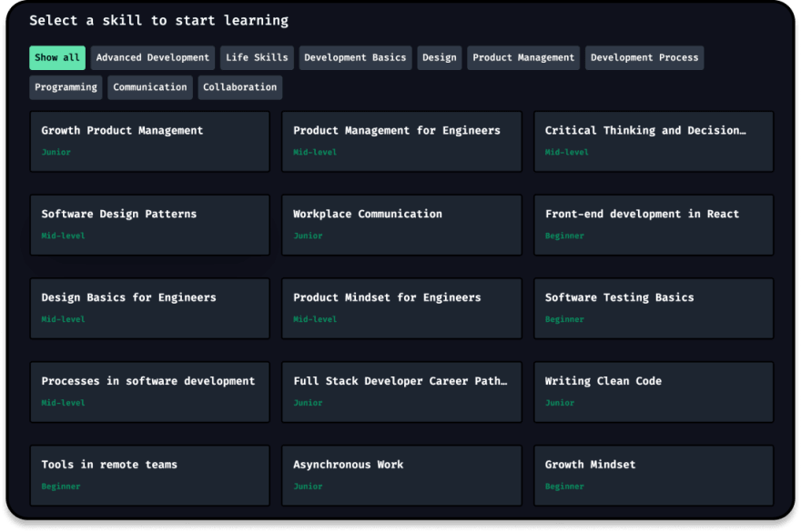The image size is (801, 532).
Task: Open Growth Product Management skill card
Action: 149,142
